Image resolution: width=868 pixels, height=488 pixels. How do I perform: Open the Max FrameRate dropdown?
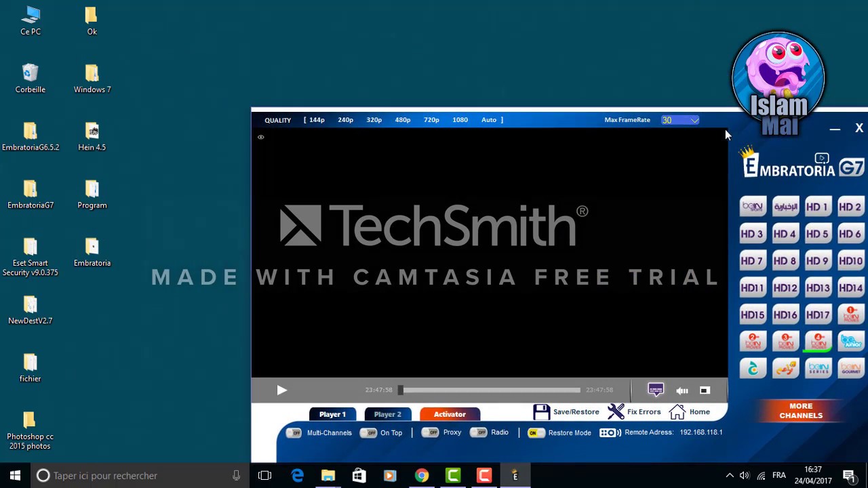680,120
